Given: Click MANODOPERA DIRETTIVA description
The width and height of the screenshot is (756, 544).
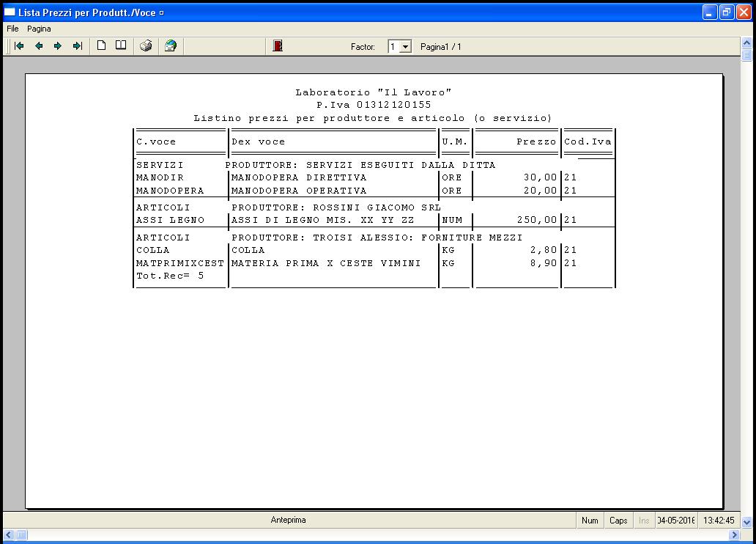Looking at the screenshot, I should point(299,177).
